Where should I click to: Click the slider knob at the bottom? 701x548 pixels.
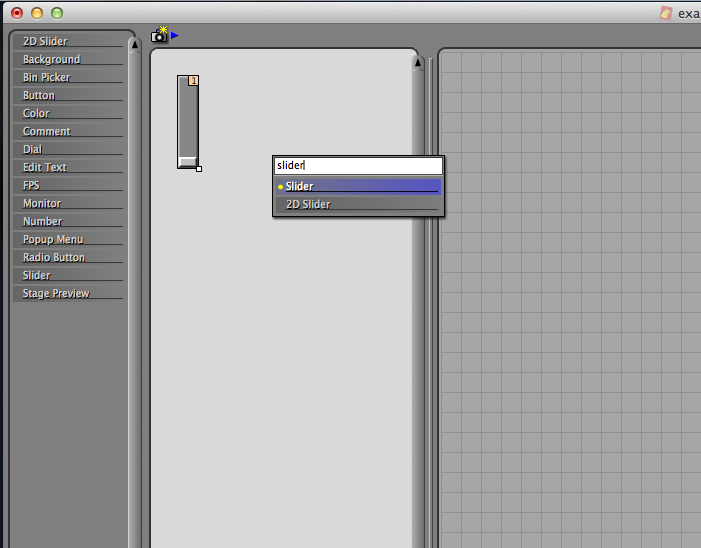pos(187,161)
